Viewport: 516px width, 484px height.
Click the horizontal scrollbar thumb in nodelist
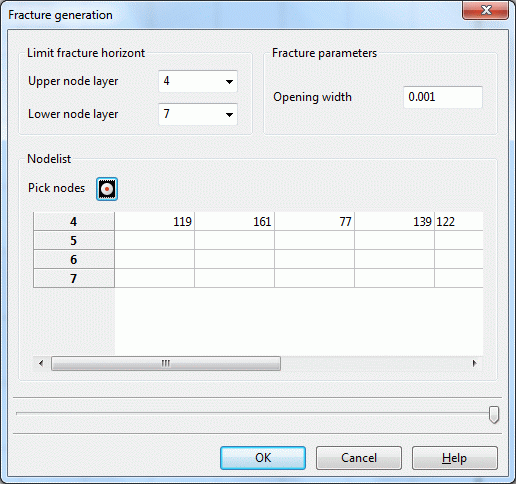[166, 363]
